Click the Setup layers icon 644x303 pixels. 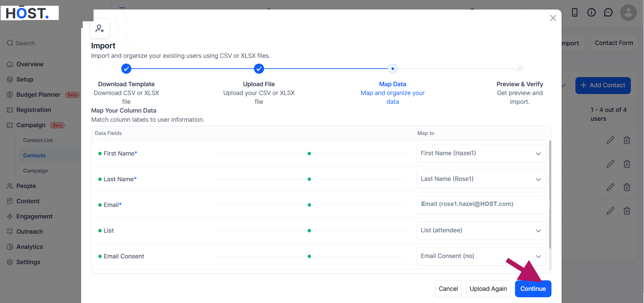point(10,79)
